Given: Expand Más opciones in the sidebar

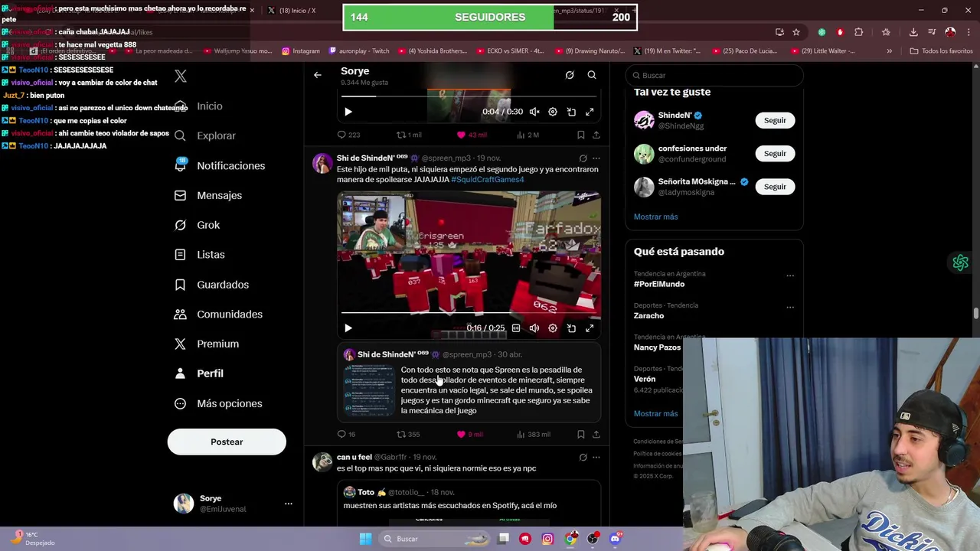Looking at the screenshot, I should coord(218,403).
